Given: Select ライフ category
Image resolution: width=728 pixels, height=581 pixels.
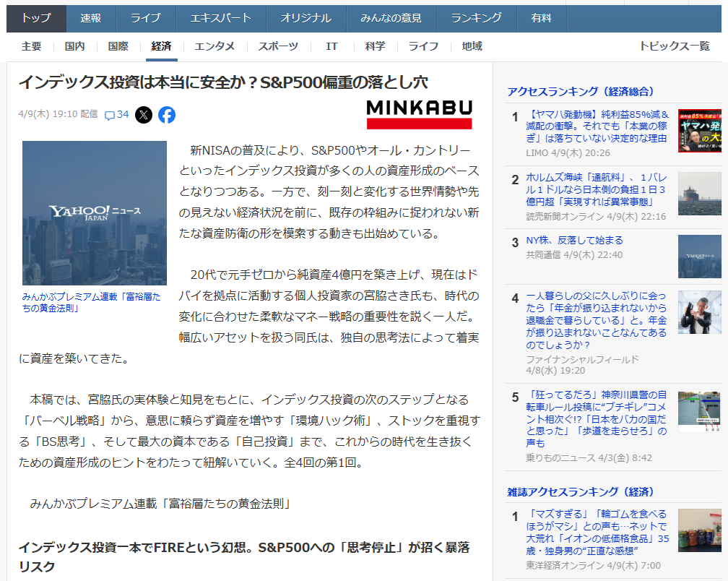Looking at the screenshot, I should [x=423, y=46].
